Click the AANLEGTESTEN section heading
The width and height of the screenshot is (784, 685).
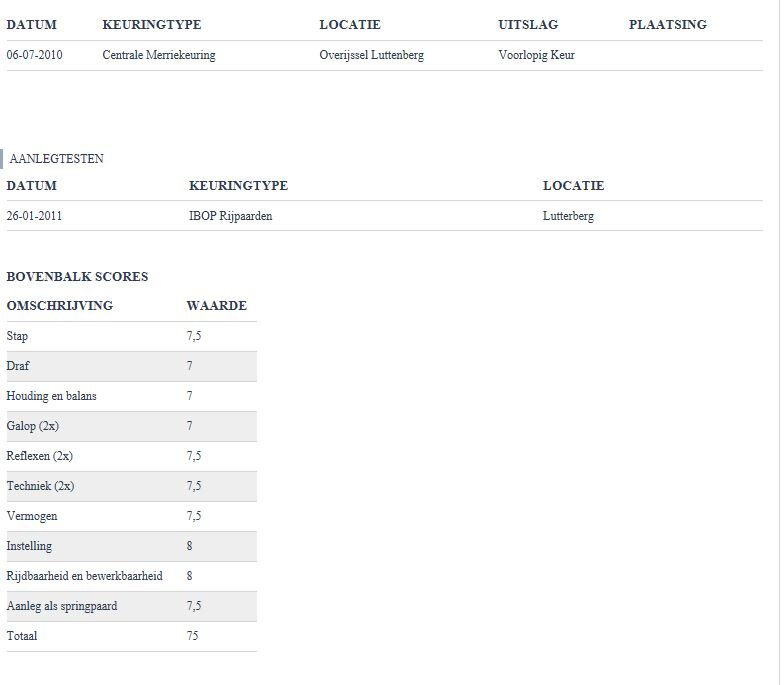pyautogui.click(x=56, y=158)
